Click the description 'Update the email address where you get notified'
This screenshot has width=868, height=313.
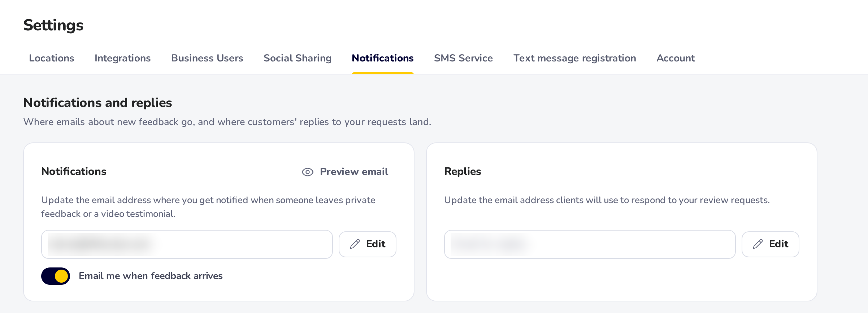[x=208, y=207]
